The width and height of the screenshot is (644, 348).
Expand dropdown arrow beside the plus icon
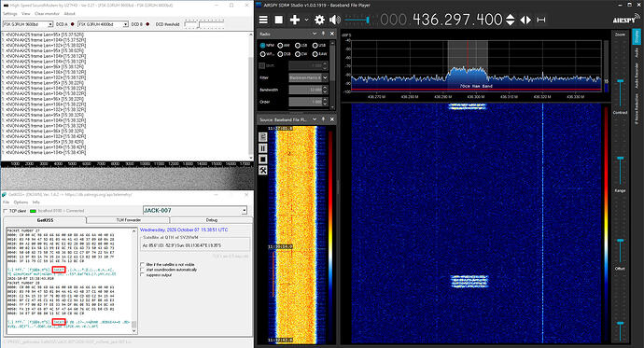[x=306, y=20]
